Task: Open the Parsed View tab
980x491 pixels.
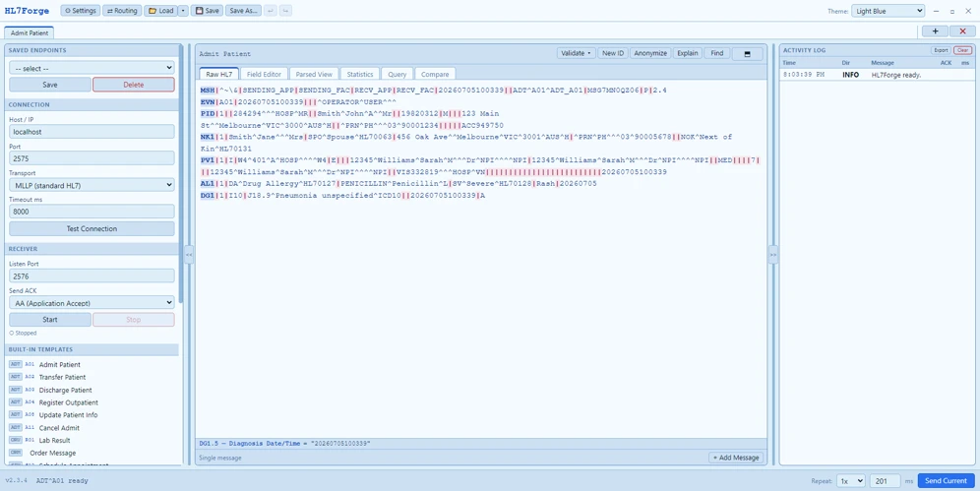Action: (x=315, y=74)
